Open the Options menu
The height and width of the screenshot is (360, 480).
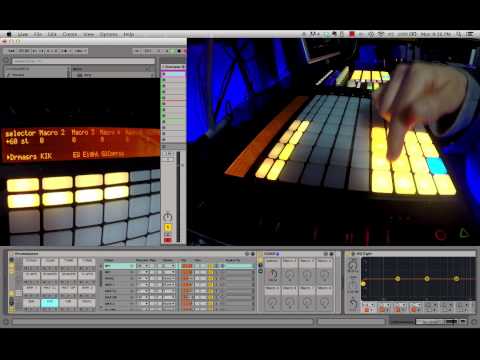[x=109, y=34]
